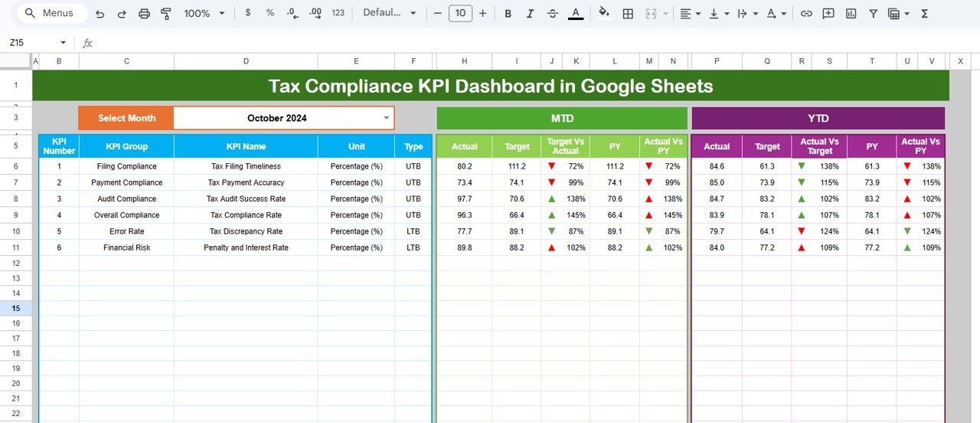The image size is (980, 423).
Task: Click the Insert link icon
Action: tap(805, 13)
